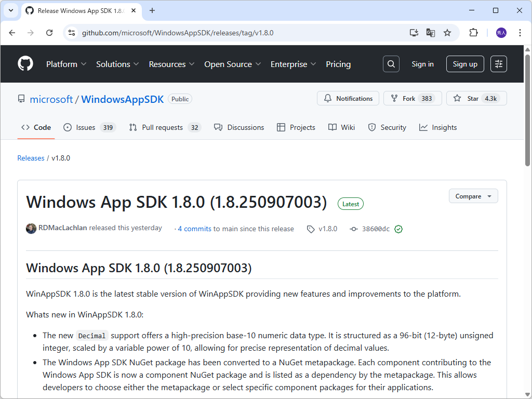
Task: Click the GitHub octocat home logo
Action: tap(25, 63)
